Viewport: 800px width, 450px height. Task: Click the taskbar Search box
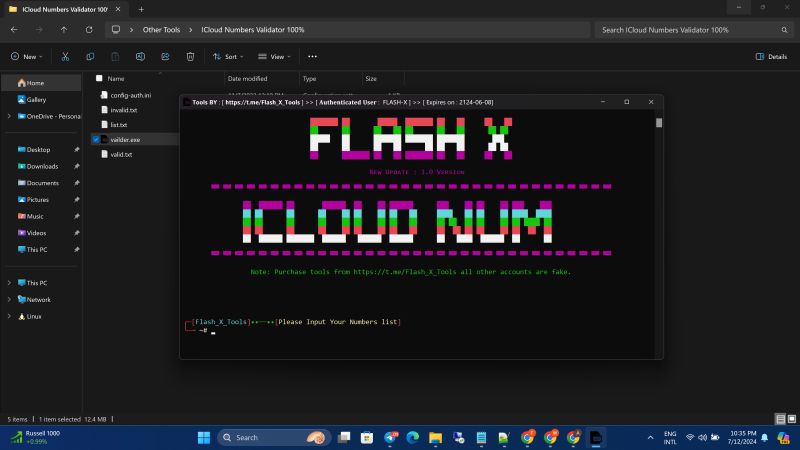pyautogui.click(x=274, y=437)
